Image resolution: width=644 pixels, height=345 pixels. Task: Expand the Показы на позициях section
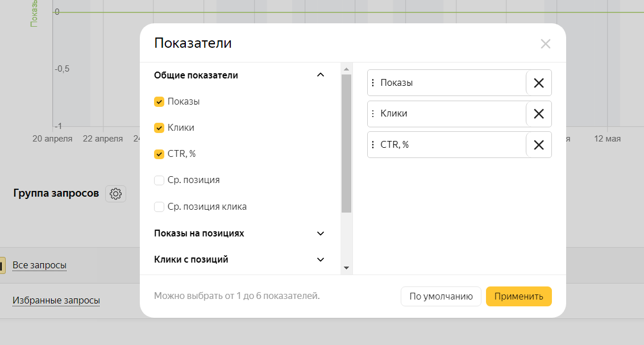pos(320,233)
